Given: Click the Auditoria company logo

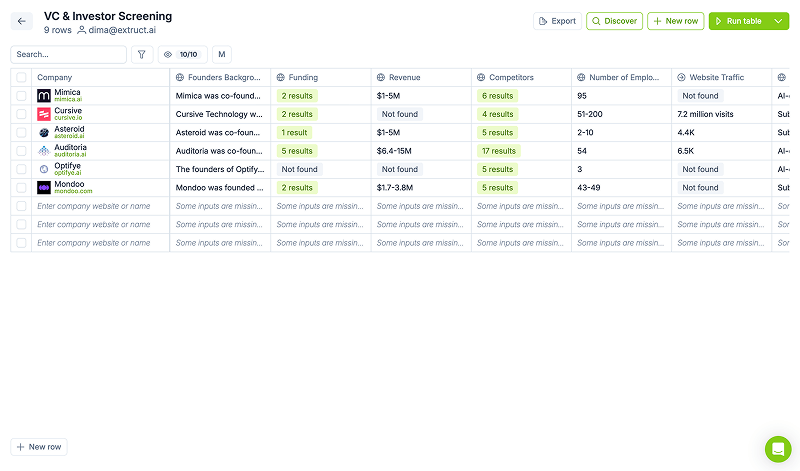Looking at the screenshot, I should tap(44, 151).
